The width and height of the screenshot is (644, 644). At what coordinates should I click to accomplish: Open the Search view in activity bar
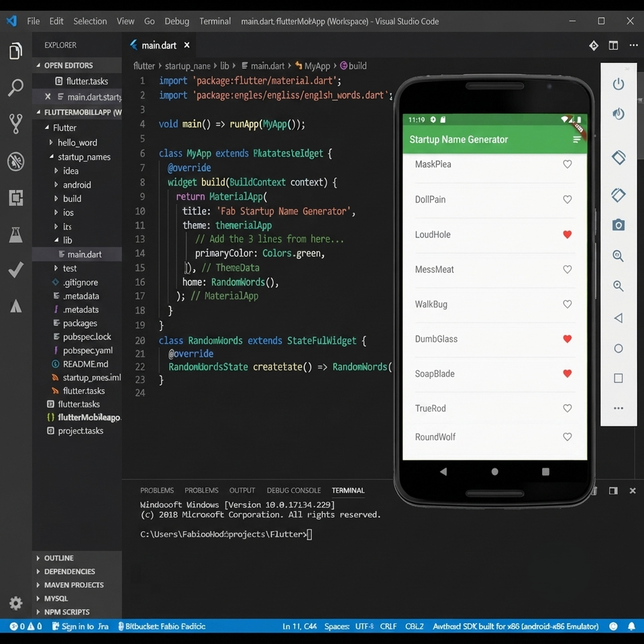click(15, 87)
